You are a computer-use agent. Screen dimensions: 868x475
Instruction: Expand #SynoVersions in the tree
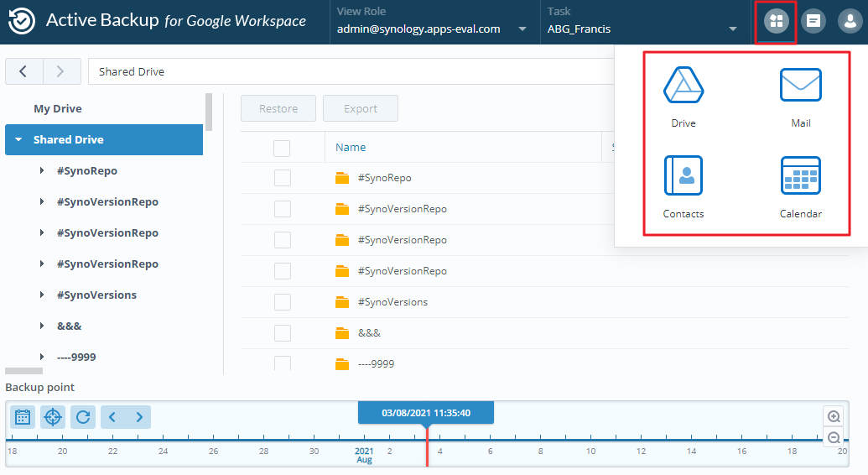point(42,295)
